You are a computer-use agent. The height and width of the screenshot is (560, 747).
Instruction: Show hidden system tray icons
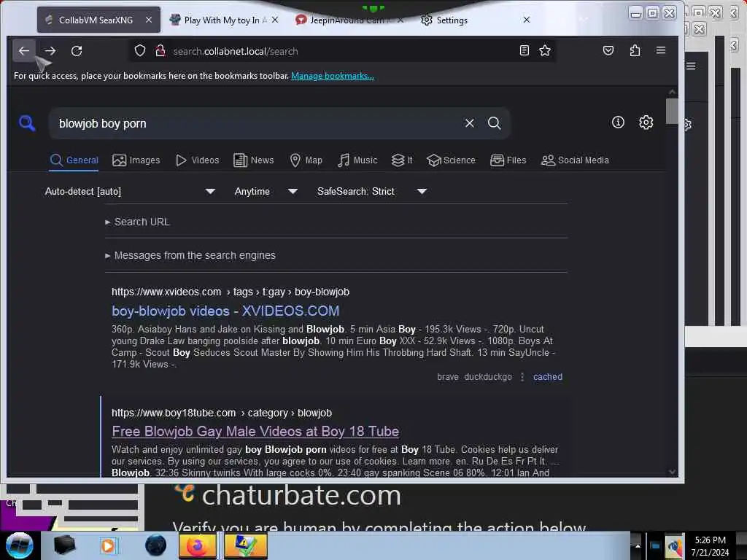637,545
